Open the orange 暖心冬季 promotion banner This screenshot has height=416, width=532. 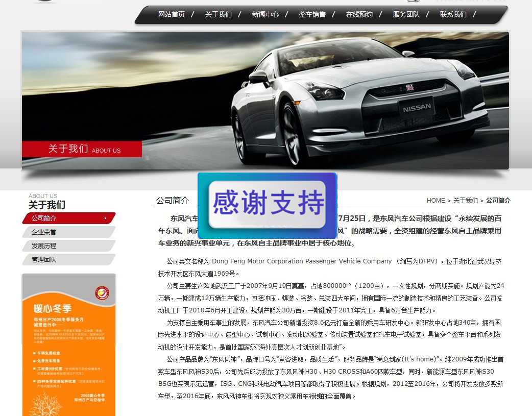pos(69,345)
